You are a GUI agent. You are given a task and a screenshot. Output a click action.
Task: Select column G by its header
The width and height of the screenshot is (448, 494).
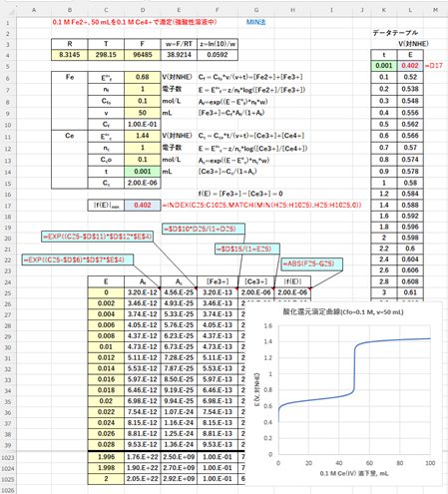[256, 10]
